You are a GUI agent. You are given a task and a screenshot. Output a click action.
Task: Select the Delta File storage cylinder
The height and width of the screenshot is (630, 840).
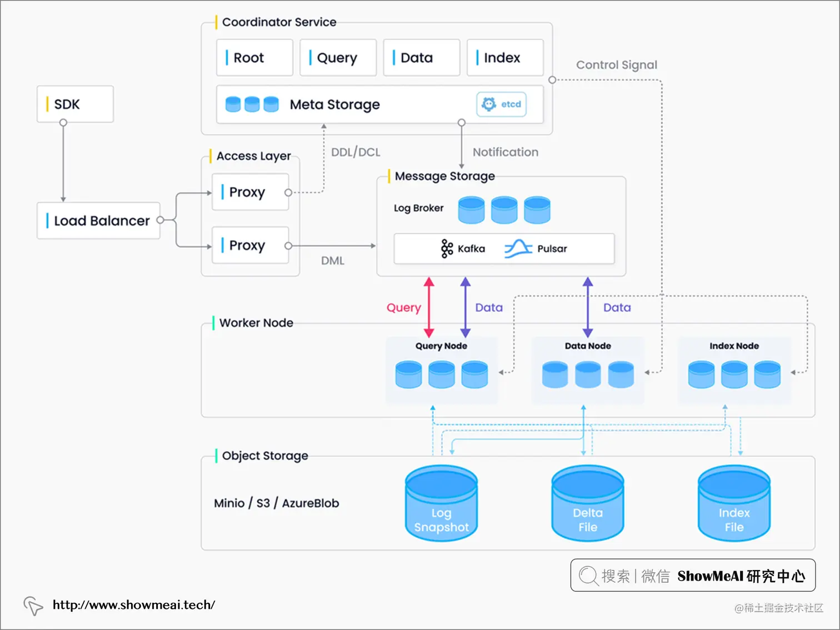(588, 503)
